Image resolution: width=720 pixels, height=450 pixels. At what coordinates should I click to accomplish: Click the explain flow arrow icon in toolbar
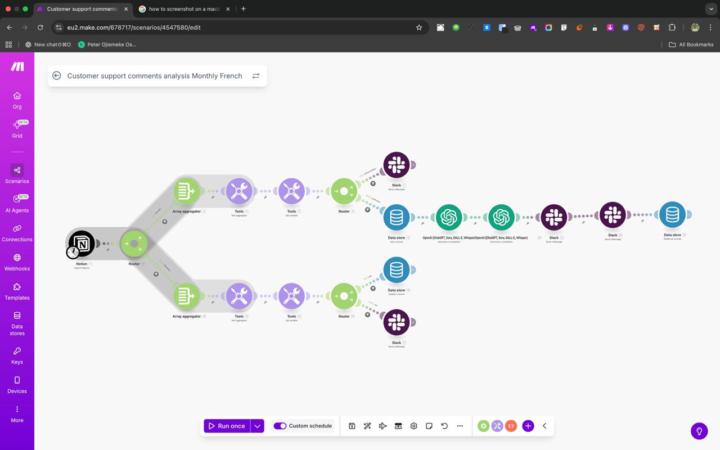click(382, 426)
